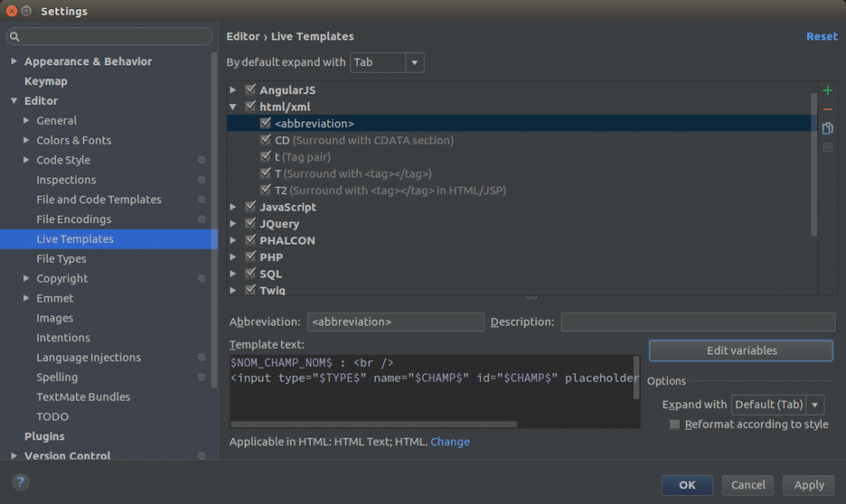Expand the PHALCON template group

(x=233, y=240)
